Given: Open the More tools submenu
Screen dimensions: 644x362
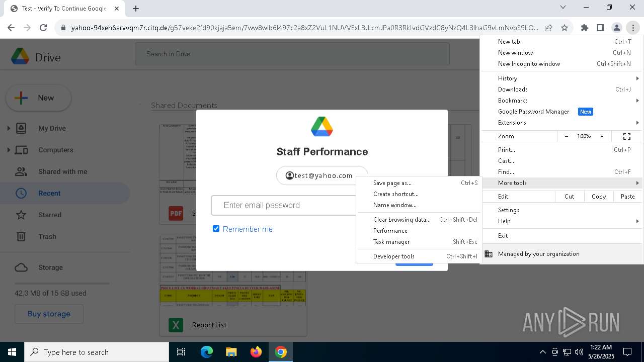Looking at the screenshot, I should pyautogui.click(x=561, y=183).
